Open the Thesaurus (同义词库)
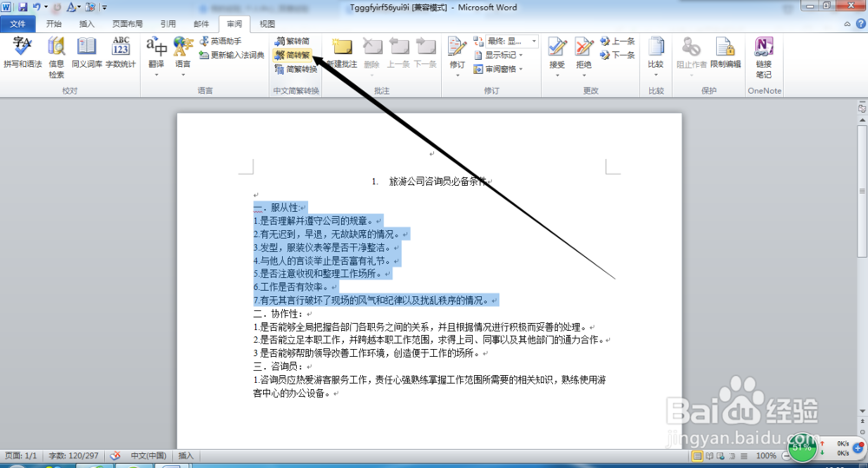Image resolution: width=868 pixels, height=468 pixels. (87, 53)
